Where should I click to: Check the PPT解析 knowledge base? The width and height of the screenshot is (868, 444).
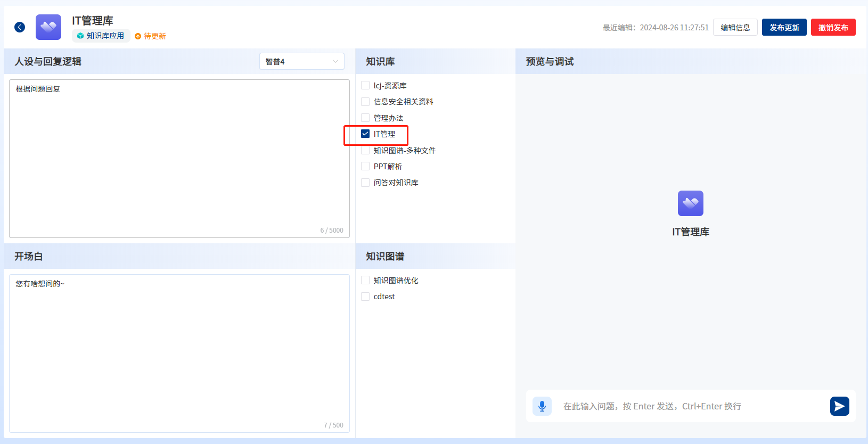[365, 167]
